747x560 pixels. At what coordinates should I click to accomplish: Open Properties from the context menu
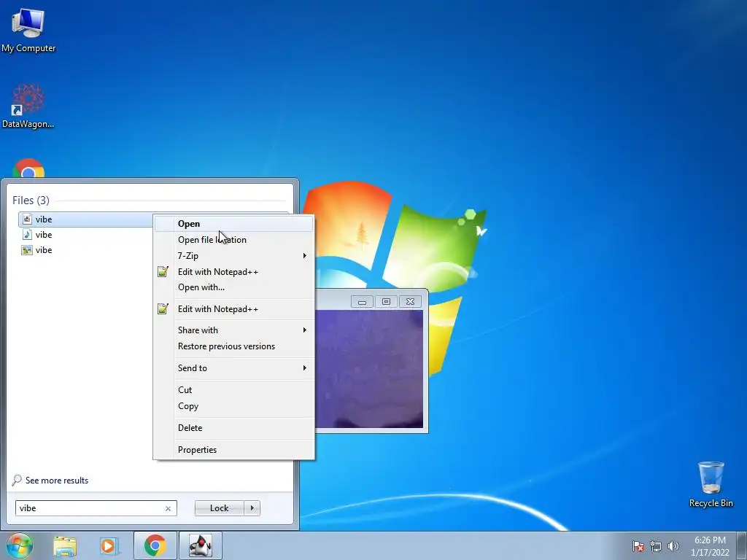234,450
